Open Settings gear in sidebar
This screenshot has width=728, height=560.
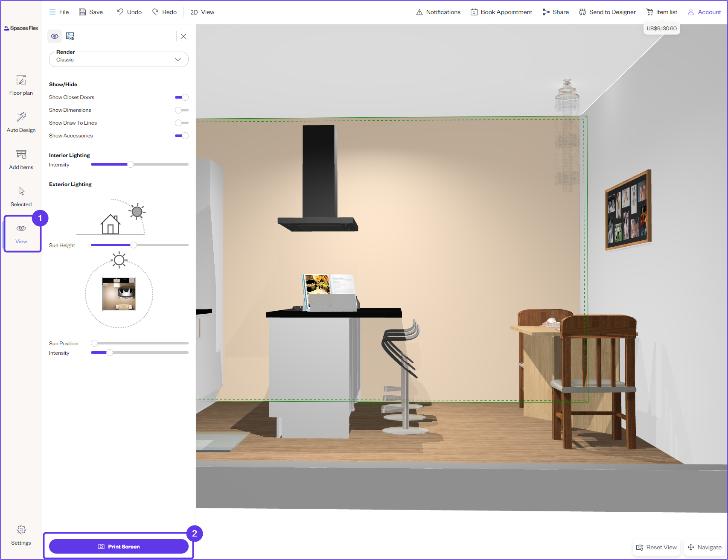pos(21,535)
